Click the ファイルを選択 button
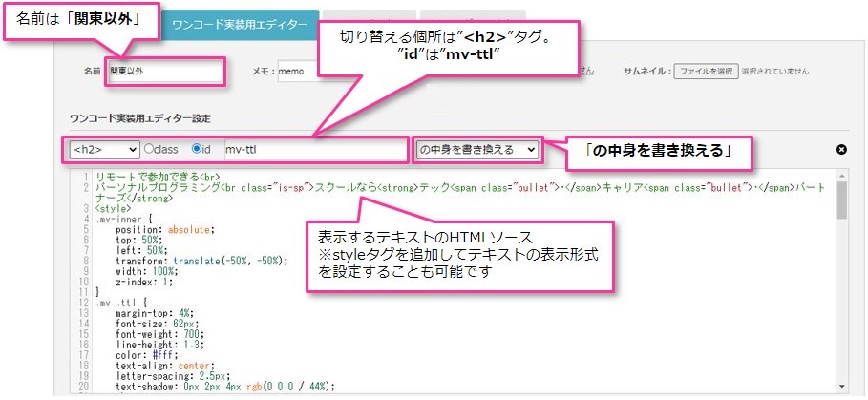868x400 pixels. coord(706,71)
